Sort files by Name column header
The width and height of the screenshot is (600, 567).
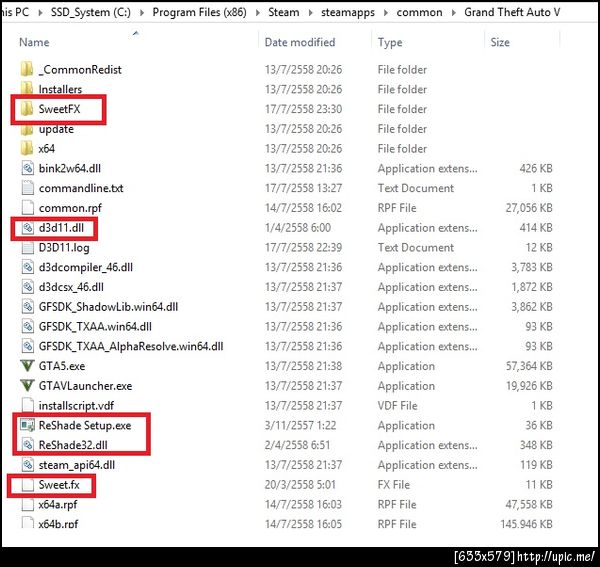pos(34,42)
